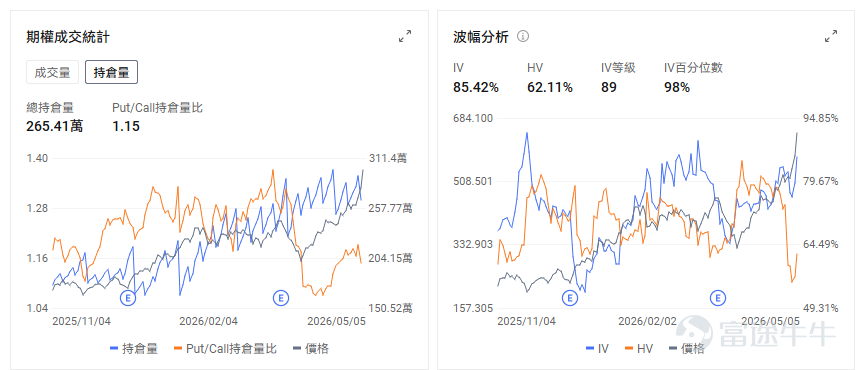Viewport: 856px width, 370px height.
Task: Click the 2026/02/04 date label
Action: click(x=209, y=321)
